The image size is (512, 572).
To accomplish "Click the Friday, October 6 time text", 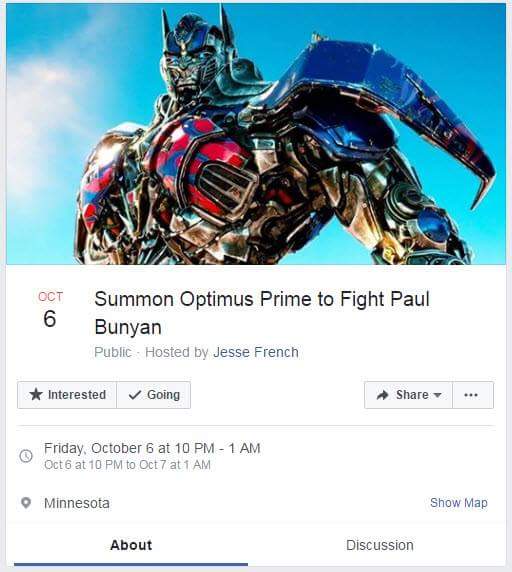I will (x=152, y=448).
